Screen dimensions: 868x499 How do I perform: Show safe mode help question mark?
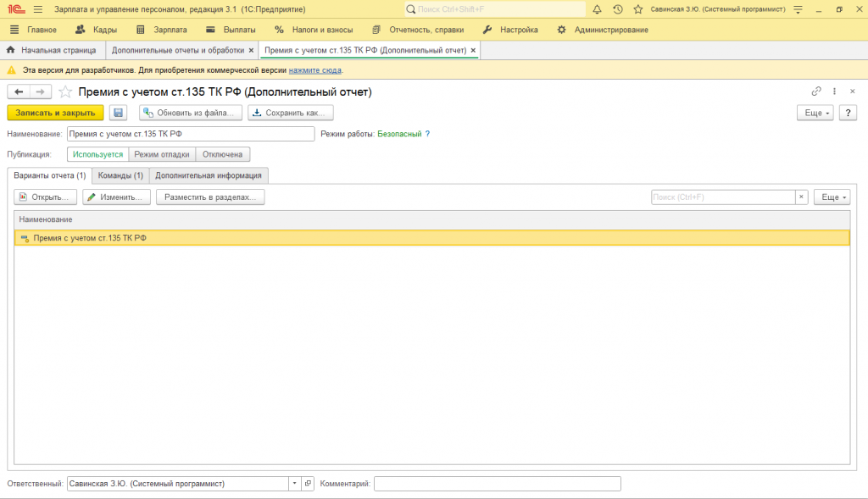coord(427,134)
